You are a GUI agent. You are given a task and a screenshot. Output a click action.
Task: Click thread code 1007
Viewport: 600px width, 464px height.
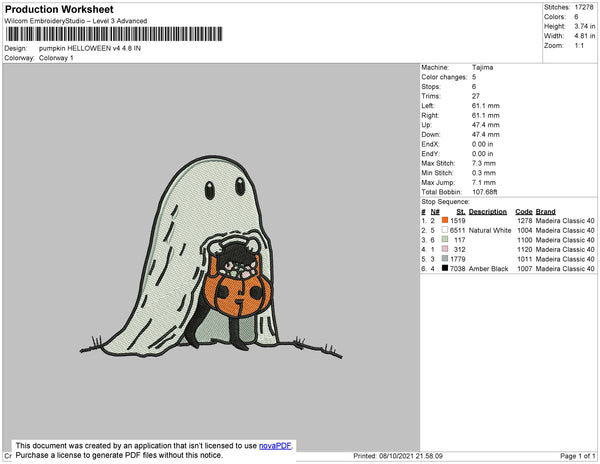(x=525, y=269)
